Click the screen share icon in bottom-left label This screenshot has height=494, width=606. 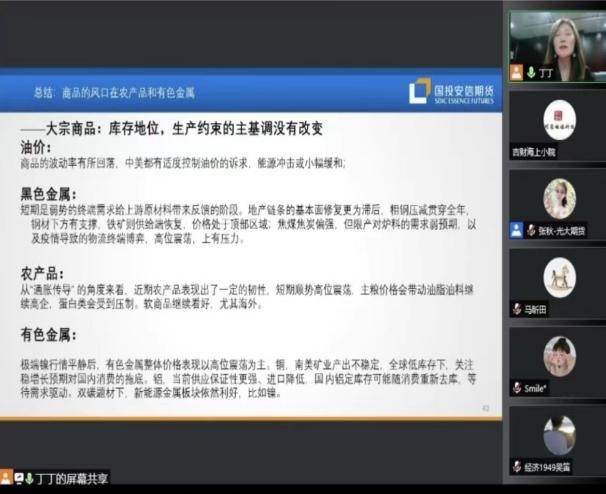point(18,476)
